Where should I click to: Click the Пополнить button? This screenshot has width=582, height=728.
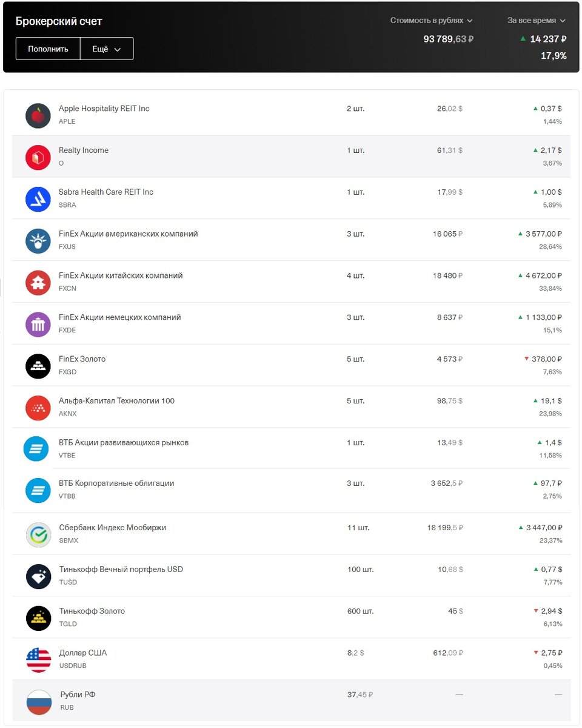click(47, 49)
